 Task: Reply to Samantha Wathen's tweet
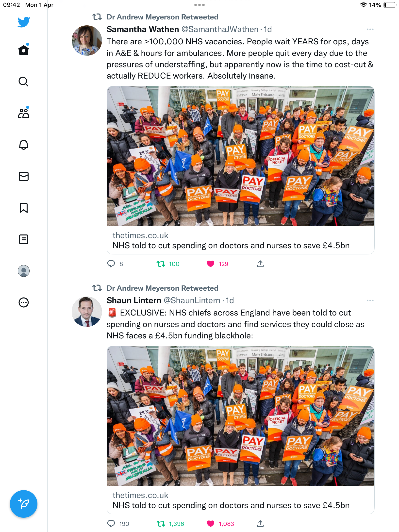[x=111, y=264]
